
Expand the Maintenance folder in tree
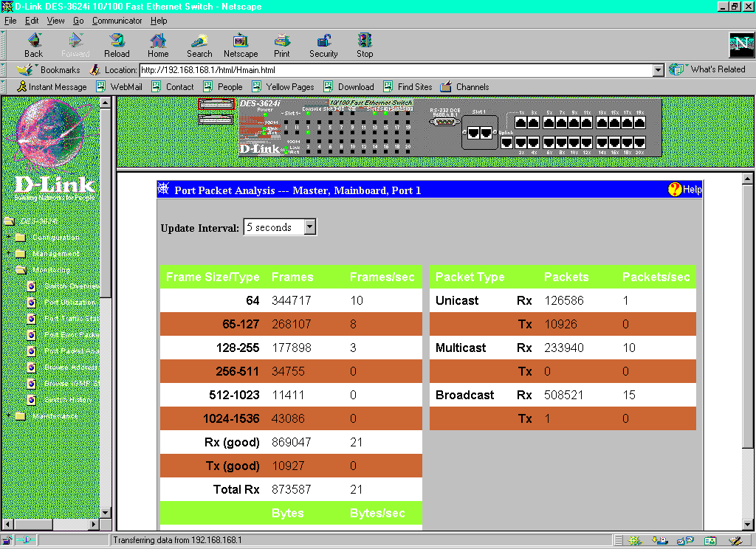pyautogui.click(x=9, y=416)
